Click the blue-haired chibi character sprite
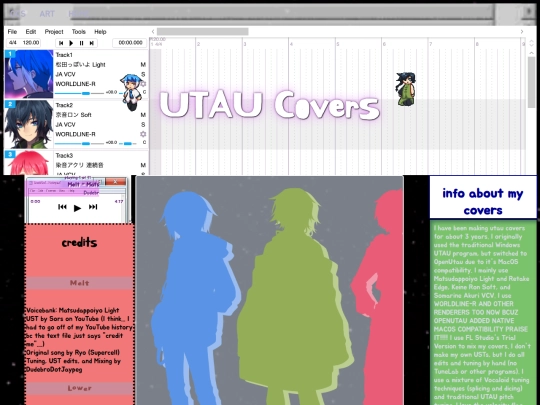Screen dimensions: 540x405 [x=132, y=92]
